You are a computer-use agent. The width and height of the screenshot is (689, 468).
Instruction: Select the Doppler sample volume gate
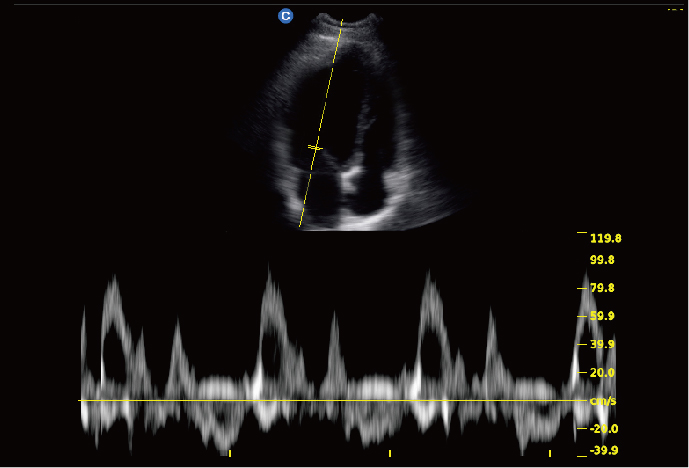point(315,148)
